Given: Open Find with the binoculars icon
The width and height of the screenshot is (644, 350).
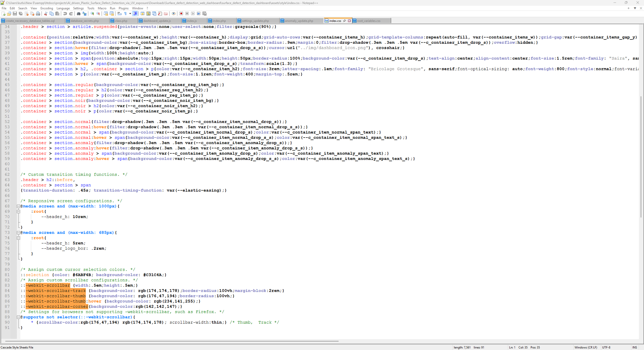Looking at the screenshot, I should [79, 14].
